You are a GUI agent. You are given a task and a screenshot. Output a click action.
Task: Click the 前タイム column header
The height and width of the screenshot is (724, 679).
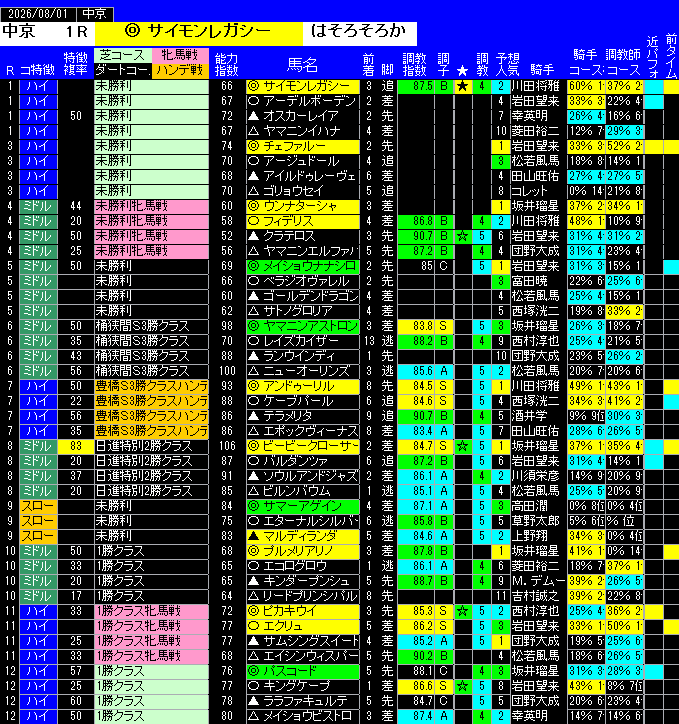(x=671, y=55)
